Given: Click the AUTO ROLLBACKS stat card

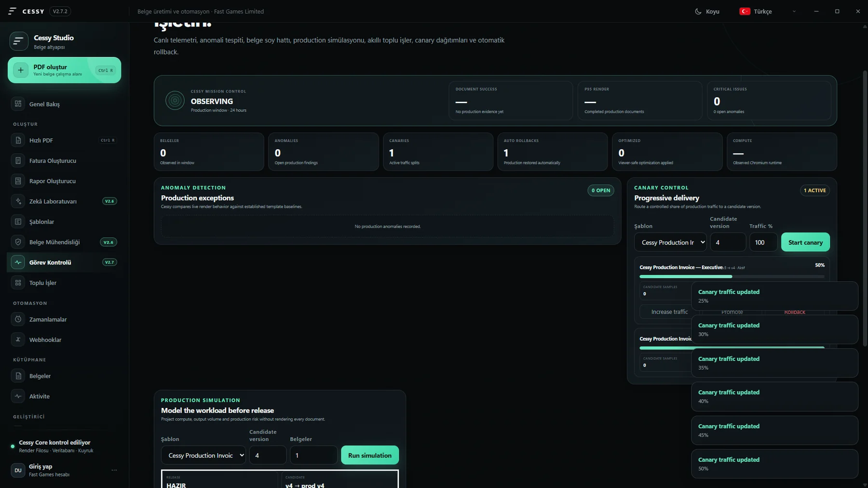Looking at the screenshot, I should 553,152.
